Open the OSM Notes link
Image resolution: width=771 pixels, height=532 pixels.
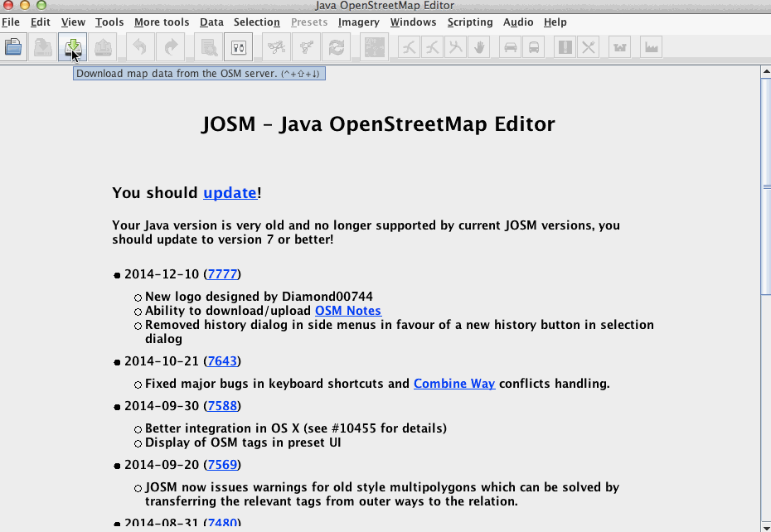click(x=347, y=311)
